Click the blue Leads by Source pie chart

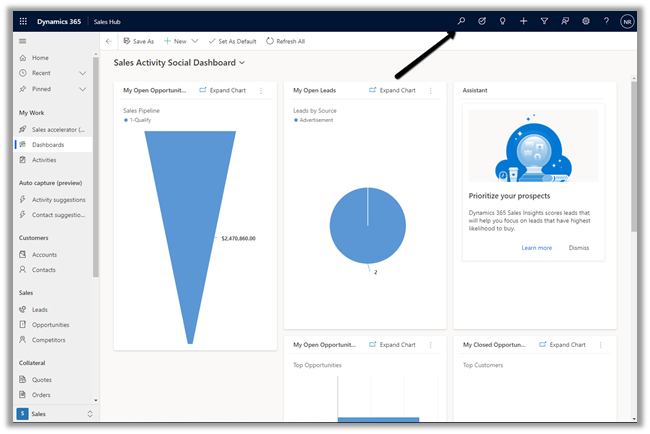tap(367, 225)
